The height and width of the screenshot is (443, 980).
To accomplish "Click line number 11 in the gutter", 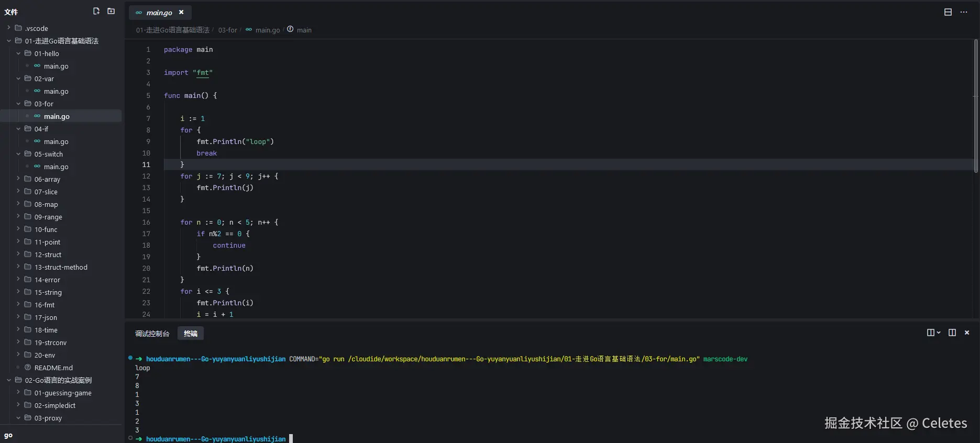I will (146, 164).
